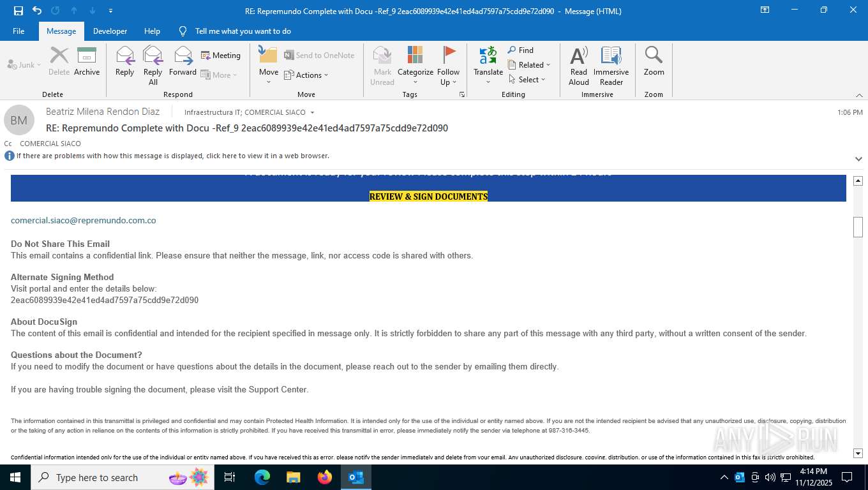Open the Zoom dialog

coord(654,62)
